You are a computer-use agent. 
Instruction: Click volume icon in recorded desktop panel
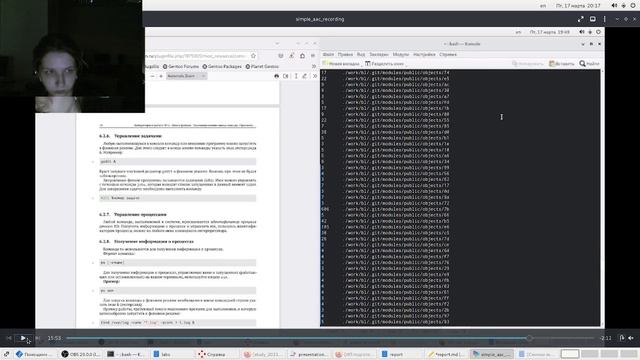582,32
